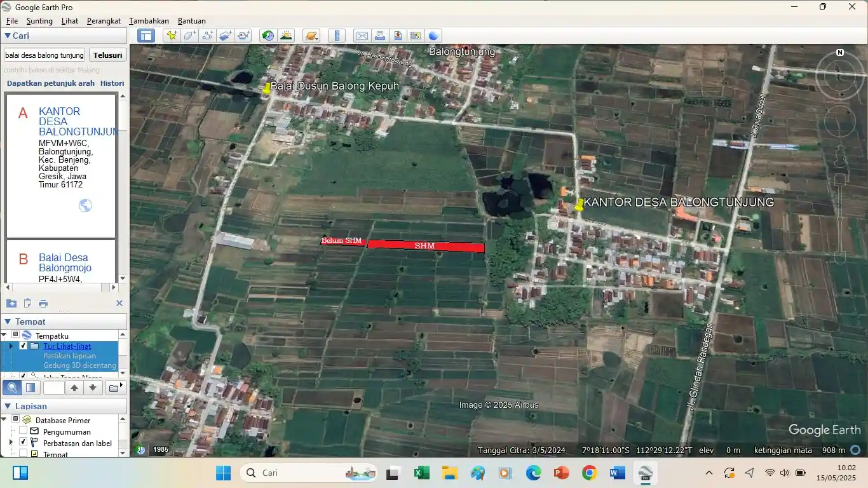Click the Add Placemark pushpin tool
This screenshot has height=488, width=868.
(171, 36)
